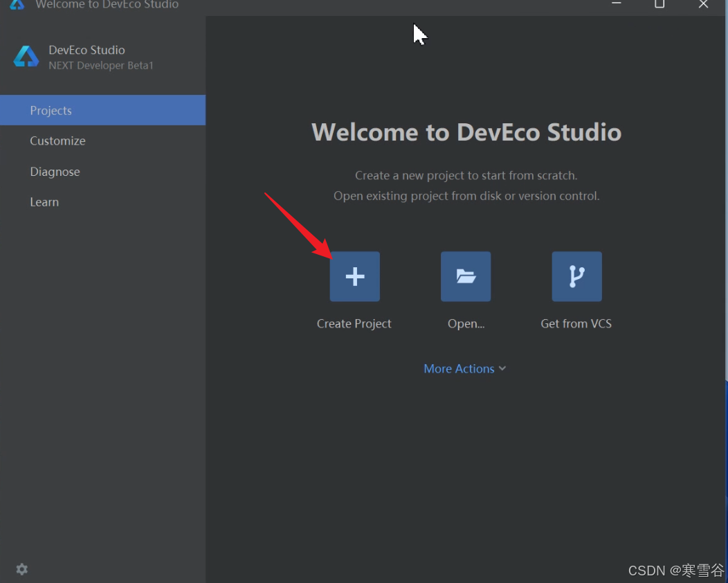Screen dimensions: 728x583
Task: Click the NEXT Developer Beta1 version text
Action: [101, 66]
